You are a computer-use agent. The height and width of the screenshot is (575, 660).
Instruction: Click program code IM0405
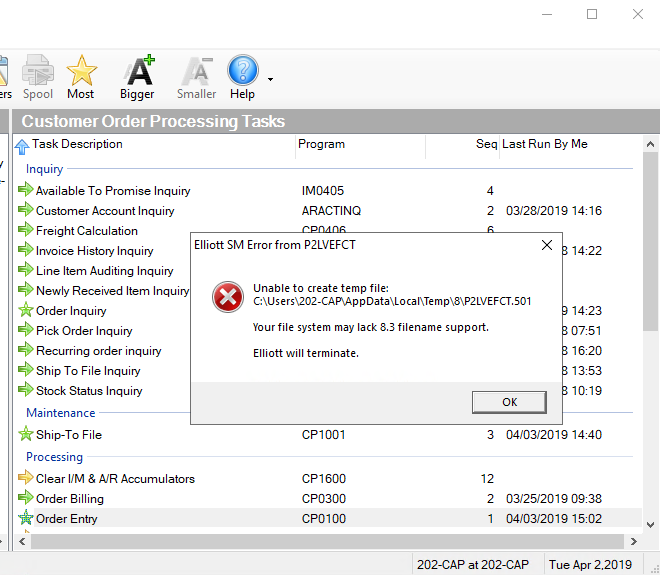pyautogui.click(x=323, y=191)
